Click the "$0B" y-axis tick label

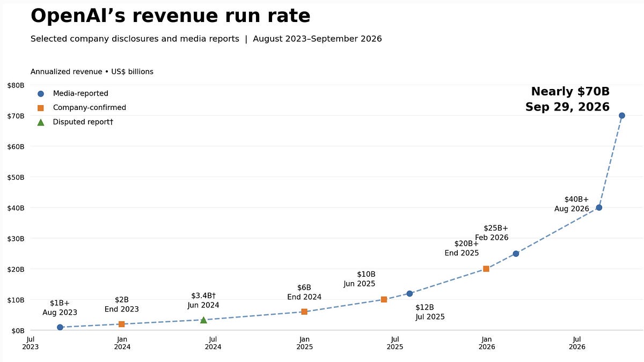click(18, 330)
